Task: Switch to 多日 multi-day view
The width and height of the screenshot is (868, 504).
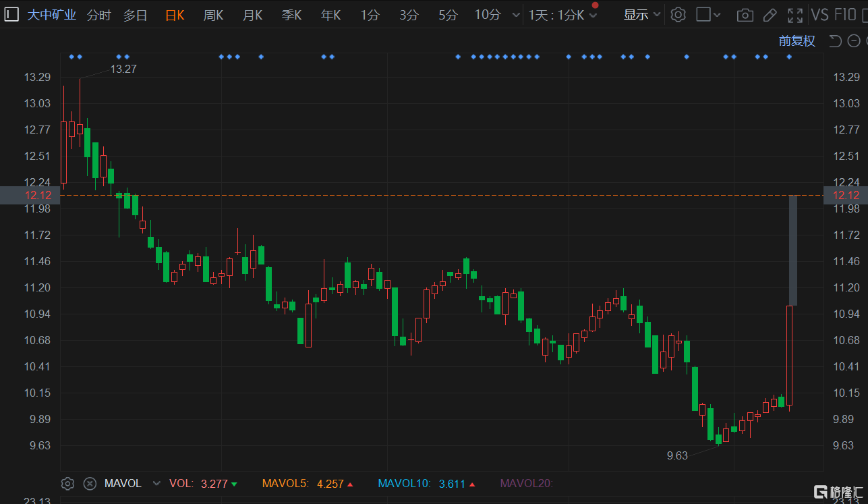Action: click(135, 15)
